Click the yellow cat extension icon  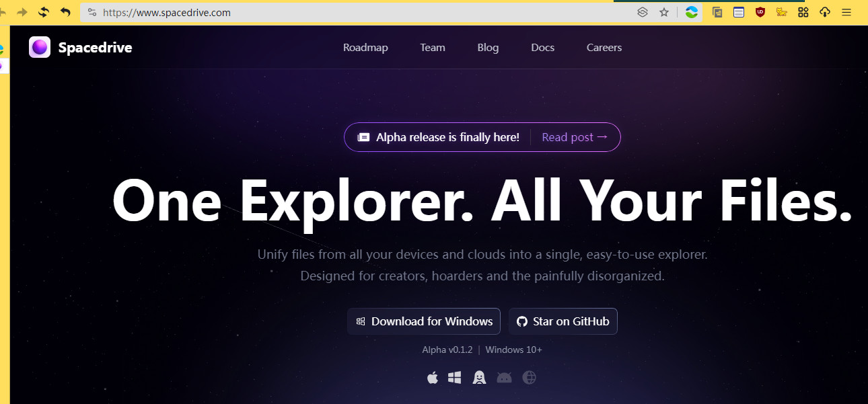click(781, 12)
